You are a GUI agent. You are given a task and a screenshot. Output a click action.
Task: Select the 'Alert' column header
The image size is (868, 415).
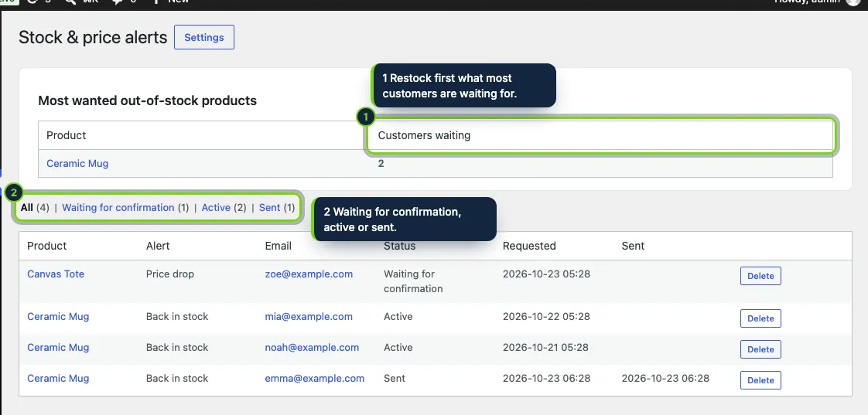click(x=158, y=246)
